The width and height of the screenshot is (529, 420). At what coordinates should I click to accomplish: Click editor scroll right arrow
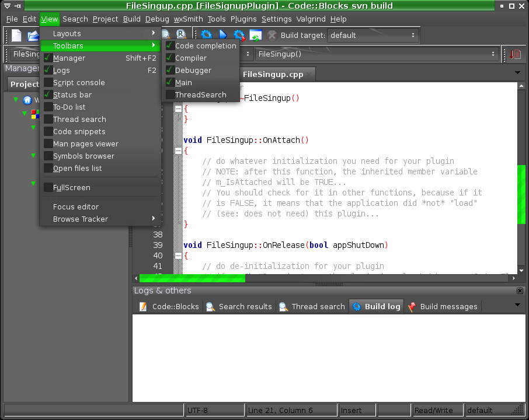[x=513, y=278]
